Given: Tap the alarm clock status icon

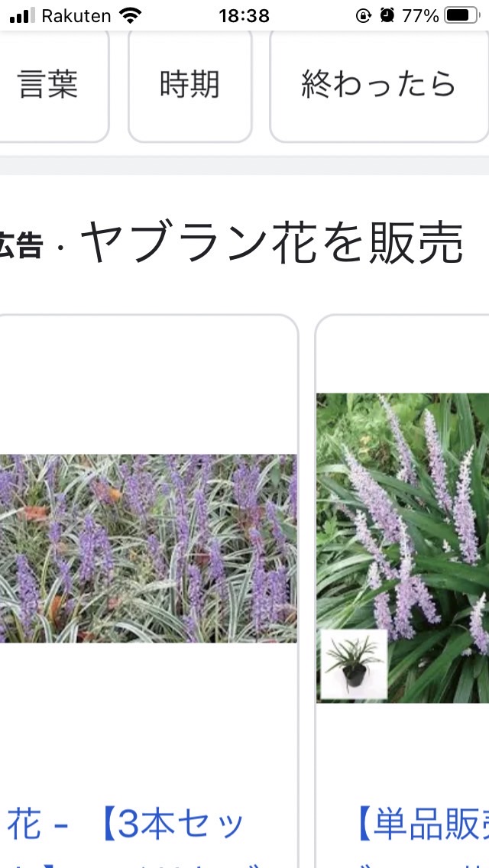Looking at the screenshot, I should click(387, 15).
